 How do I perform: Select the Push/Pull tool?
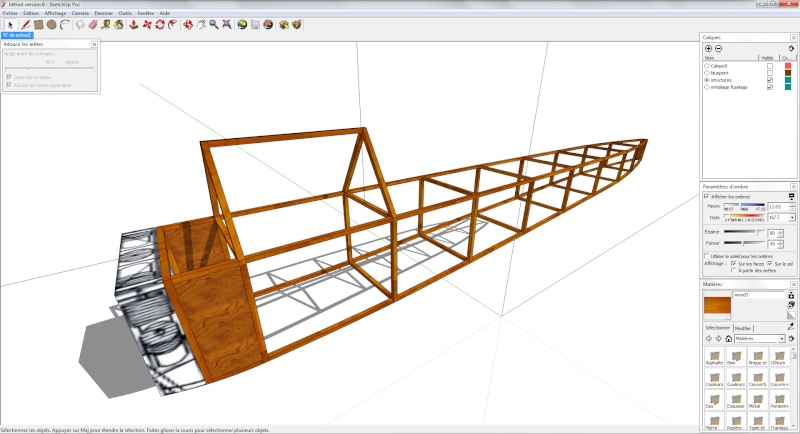pyautogui.click(x=134, y=24)
